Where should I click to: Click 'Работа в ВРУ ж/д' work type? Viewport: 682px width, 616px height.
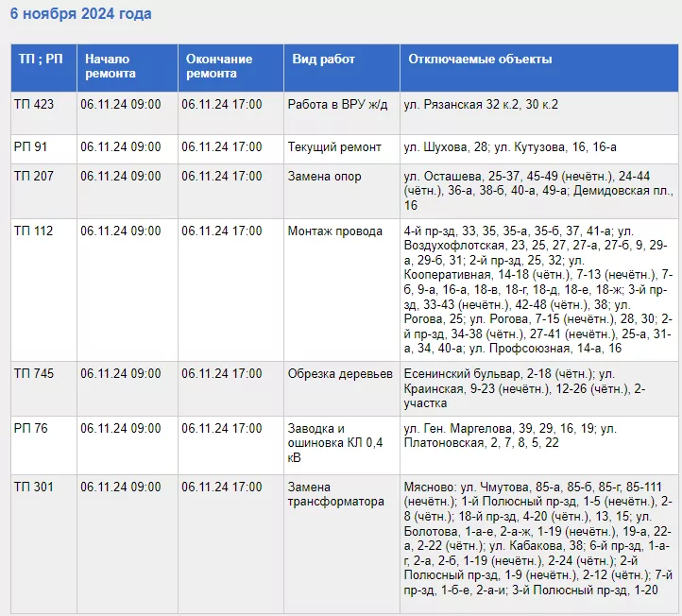click(337, 105)
